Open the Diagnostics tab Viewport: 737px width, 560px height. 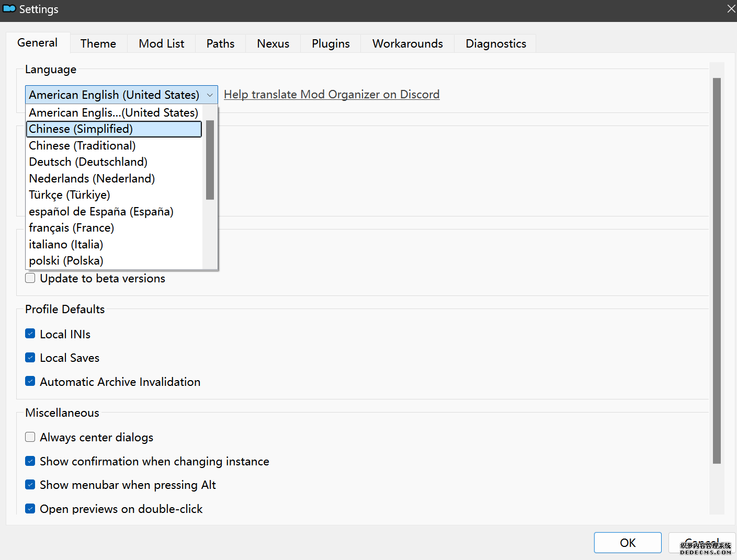(x=495, y=44)
